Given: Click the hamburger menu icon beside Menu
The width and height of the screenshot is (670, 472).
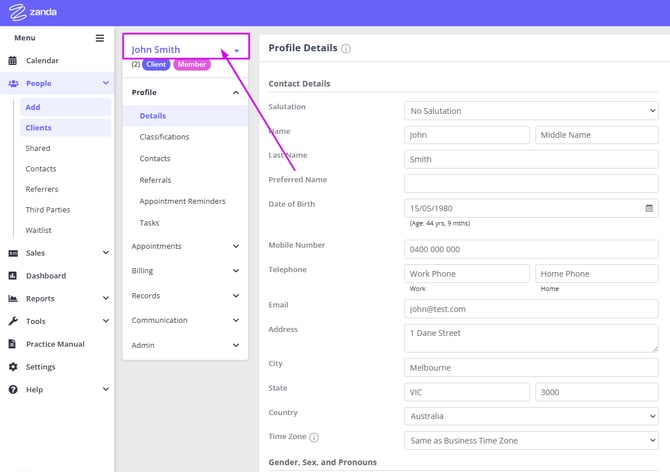Looking at the screenshot, I should (99, 38).
